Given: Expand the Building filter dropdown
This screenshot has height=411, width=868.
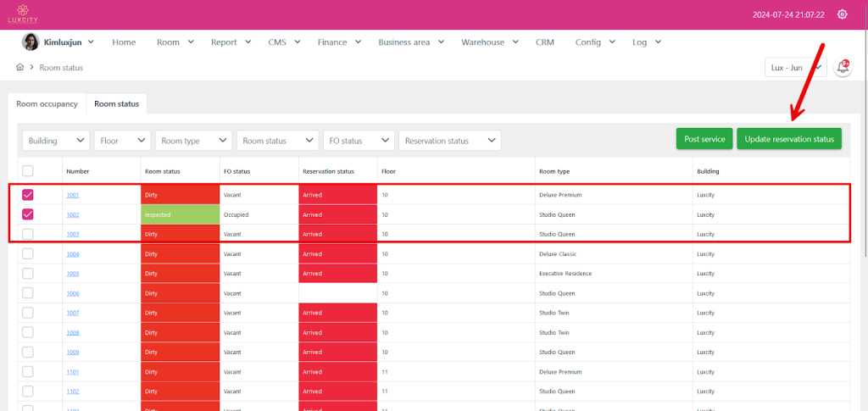Looking at the screenshot, I should point(56,141).
